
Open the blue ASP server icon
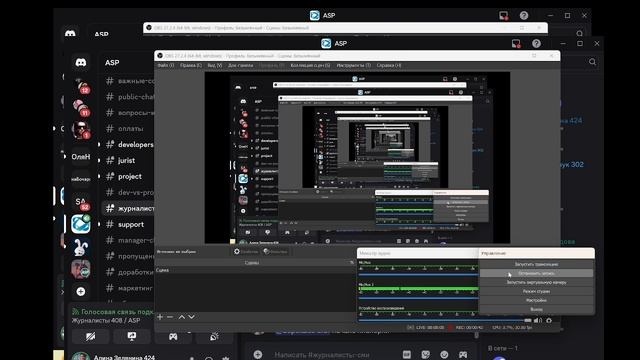pyautogui.click(x=81, y=224)
